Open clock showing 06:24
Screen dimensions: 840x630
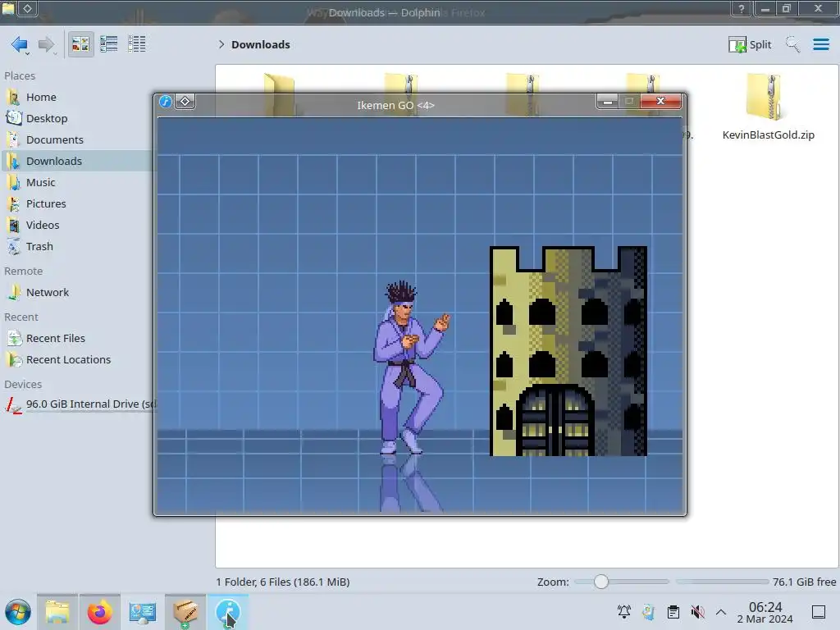(x=765, y=612)
